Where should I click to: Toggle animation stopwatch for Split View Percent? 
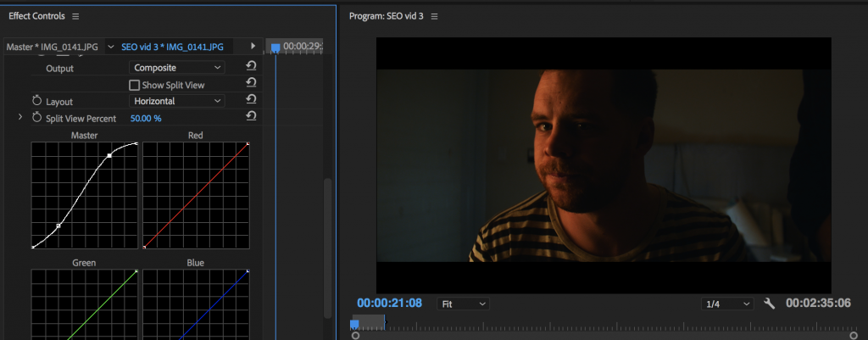37,117
